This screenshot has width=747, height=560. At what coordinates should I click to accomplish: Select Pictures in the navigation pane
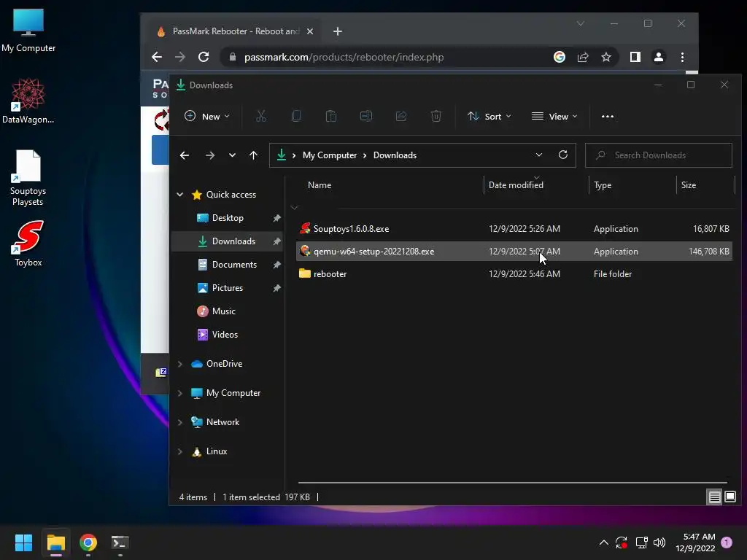pyautogui.click(x=228, y=288)
